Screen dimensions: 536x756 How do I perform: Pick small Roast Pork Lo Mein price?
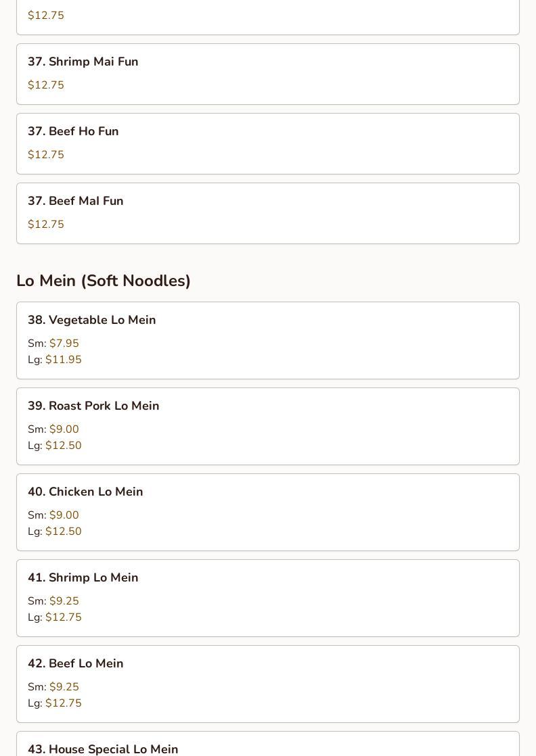[64, 429]
